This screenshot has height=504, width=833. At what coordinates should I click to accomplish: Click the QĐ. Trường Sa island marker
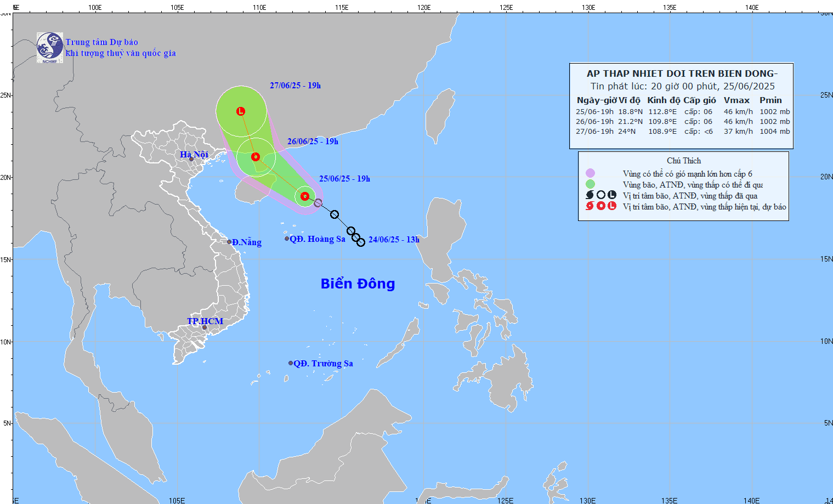click(x=291, y=363)
